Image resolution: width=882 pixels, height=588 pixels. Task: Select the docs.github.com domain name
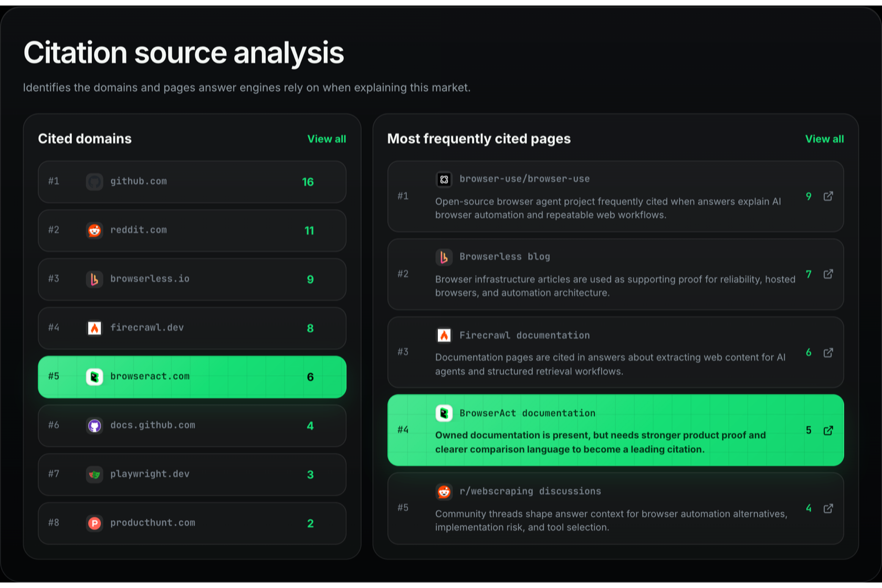153,425
